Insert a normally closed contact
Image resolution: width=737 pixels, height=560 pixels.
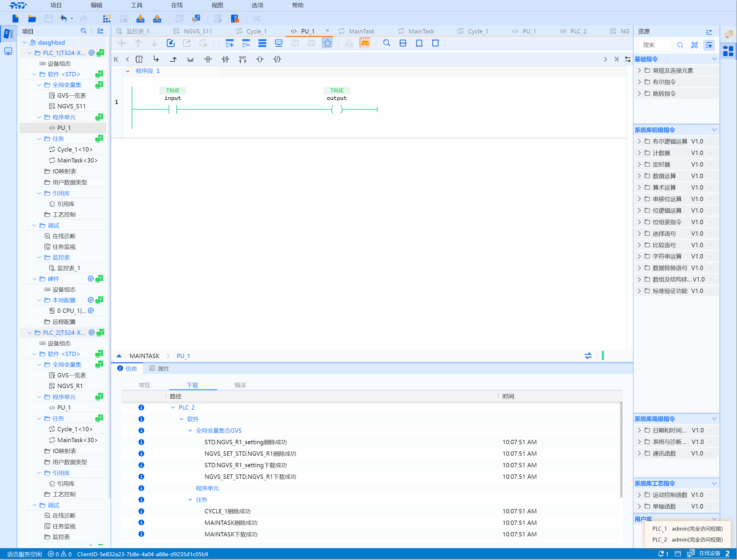225,59
